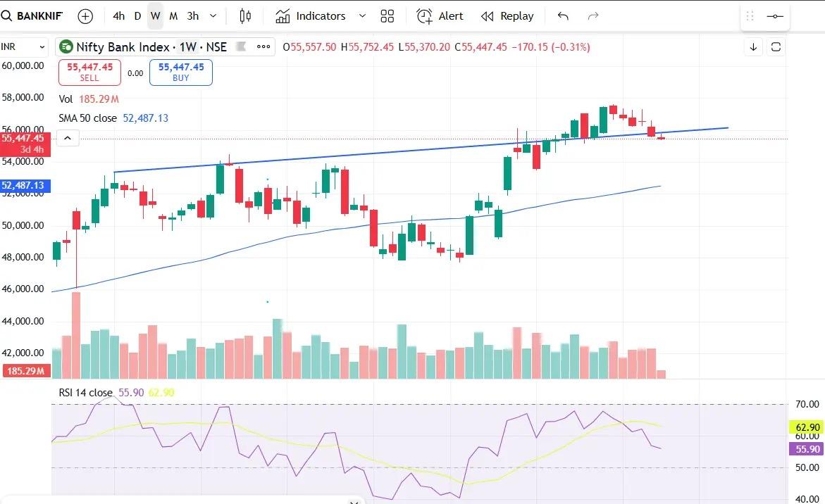Create an Alert

tap(440, 15)
